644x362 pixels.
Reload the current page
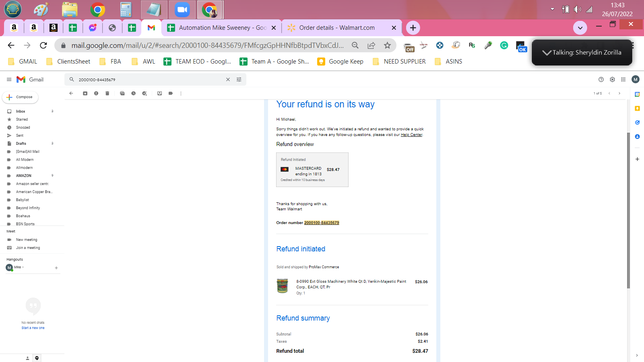pos(43,45)
